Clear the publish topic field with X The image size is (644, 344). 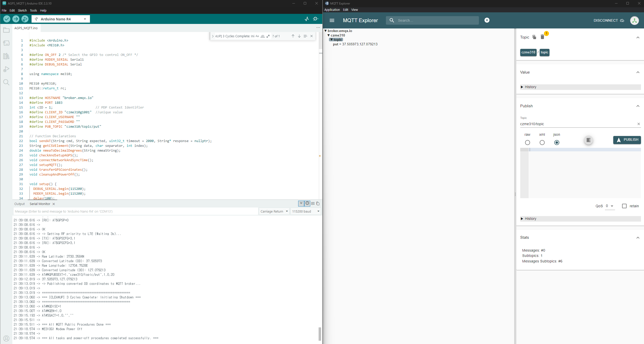[638, 124]
